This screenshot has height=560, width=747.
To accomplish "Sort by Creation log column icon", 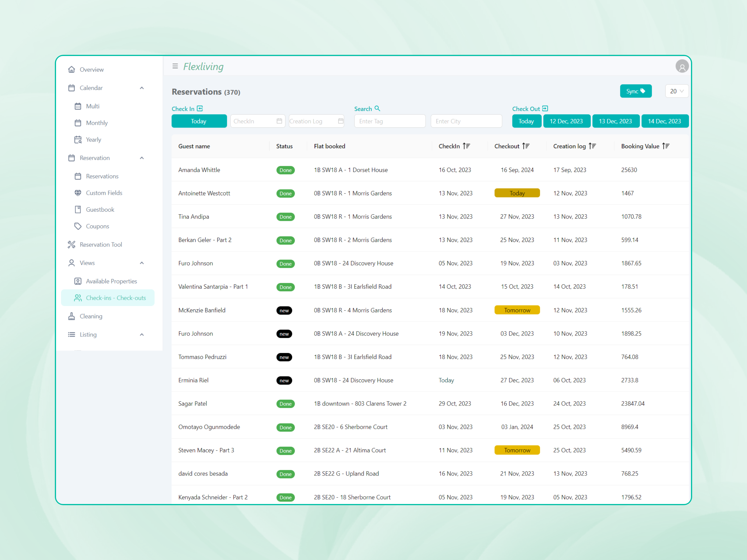I will point(592,146).
